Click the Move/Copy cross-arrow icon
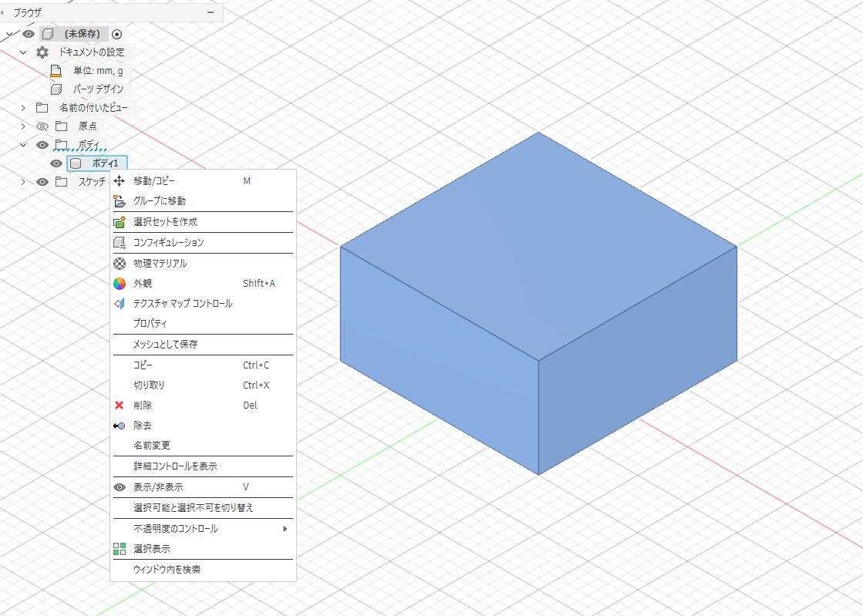 click(x=120, y=180)
